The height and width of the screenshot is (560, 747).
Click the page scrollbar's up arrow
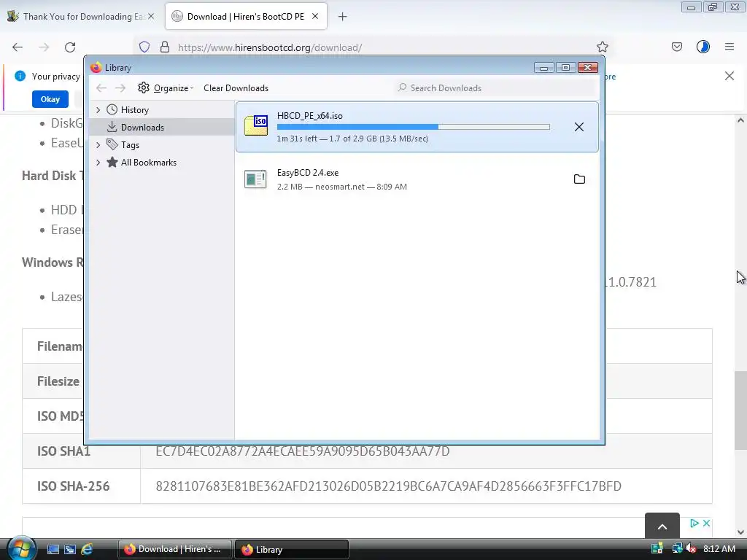coord(740,120)
